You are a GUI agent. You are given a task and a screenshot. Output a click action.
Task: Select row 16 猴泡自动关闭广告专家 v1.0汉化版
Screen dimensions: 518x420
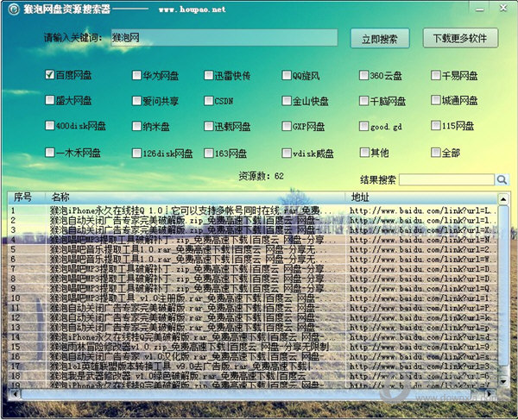253,356
